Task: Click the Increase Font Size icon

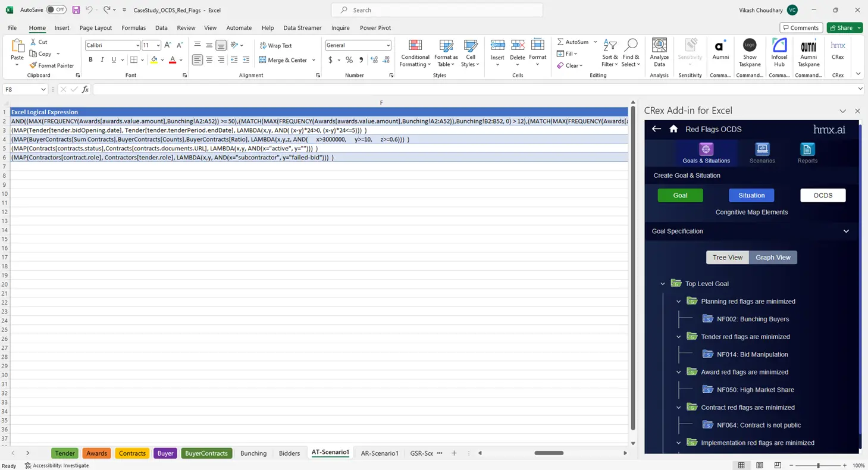Action: click(x=168, y=45)
